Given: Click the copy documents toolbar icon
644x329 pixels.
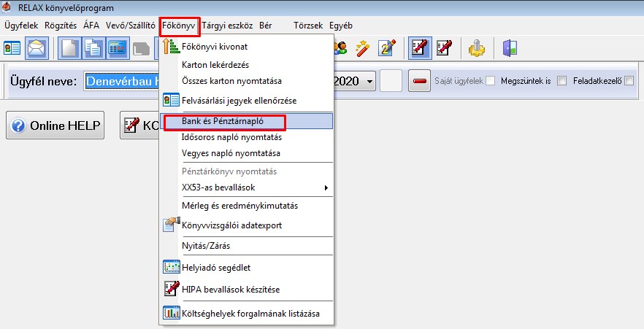Looking at the screenshot, I should point(93,48).
